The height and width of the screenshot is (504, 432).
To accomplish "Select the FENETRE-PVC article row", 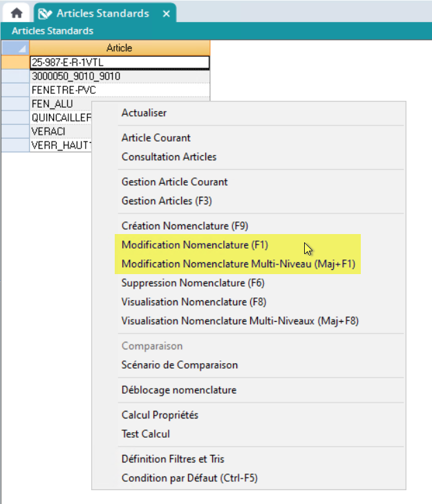I will (x=119, y=90).
